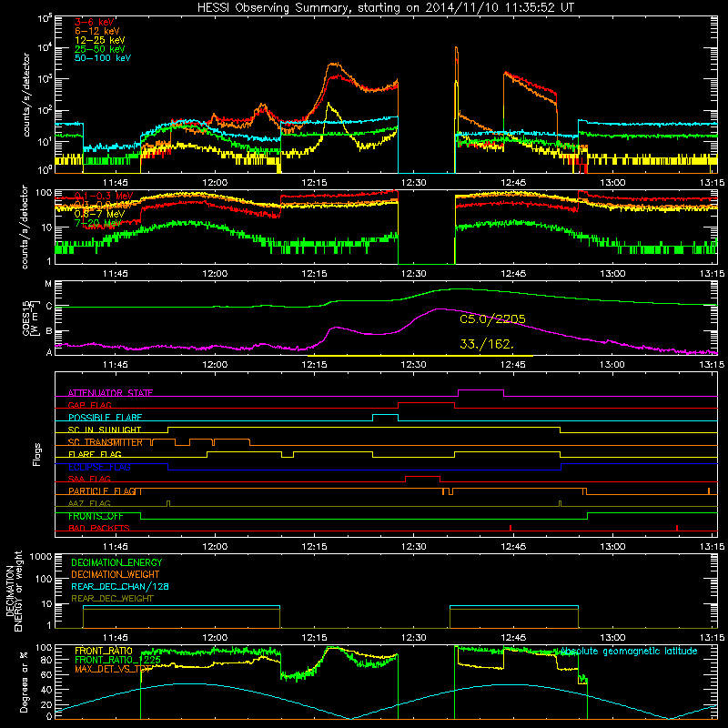
Task: Pick the cyan 50-100 keV legend label
Action: pos(103,58)
